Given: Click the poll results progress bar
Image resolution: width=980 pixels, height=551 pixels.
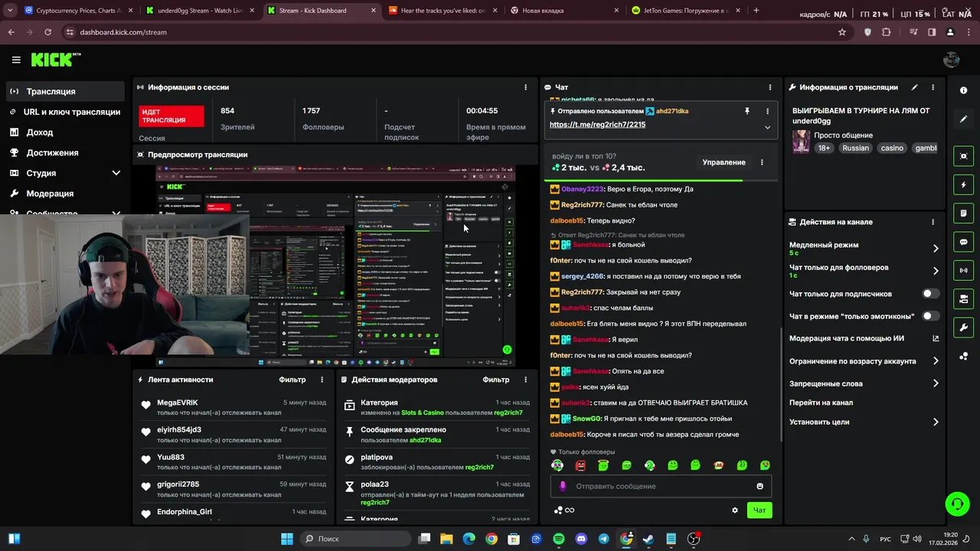Looking at the screenshot, I should 661,181.
